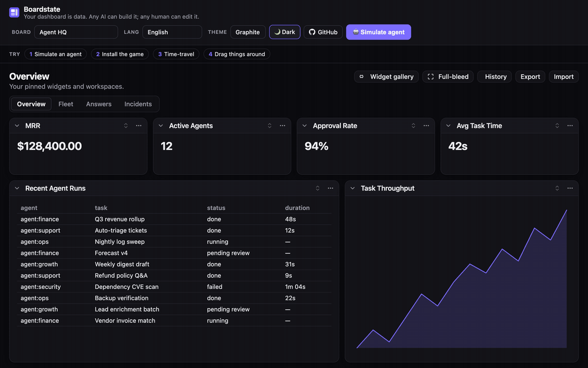
Task: Select the Forecast v4 task cell
Action: coord(111,253)
